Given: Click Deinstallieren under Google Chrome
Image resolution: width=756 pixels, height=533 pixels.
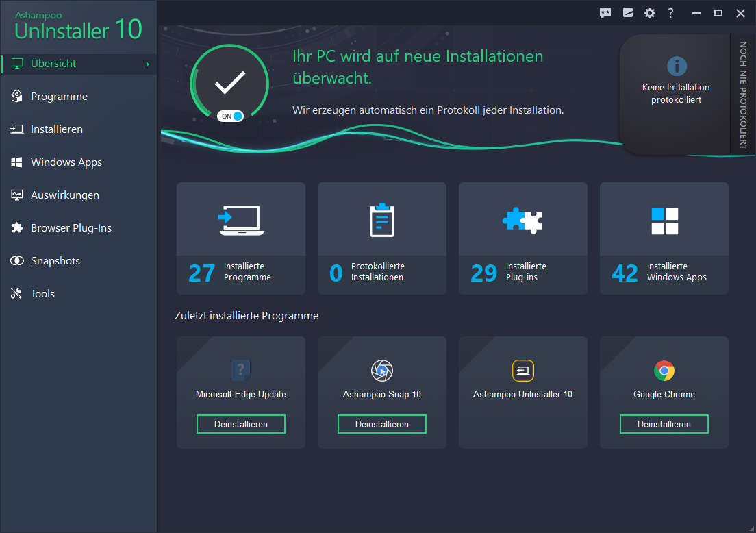Looking at the screenshot, I should (664, 424).
